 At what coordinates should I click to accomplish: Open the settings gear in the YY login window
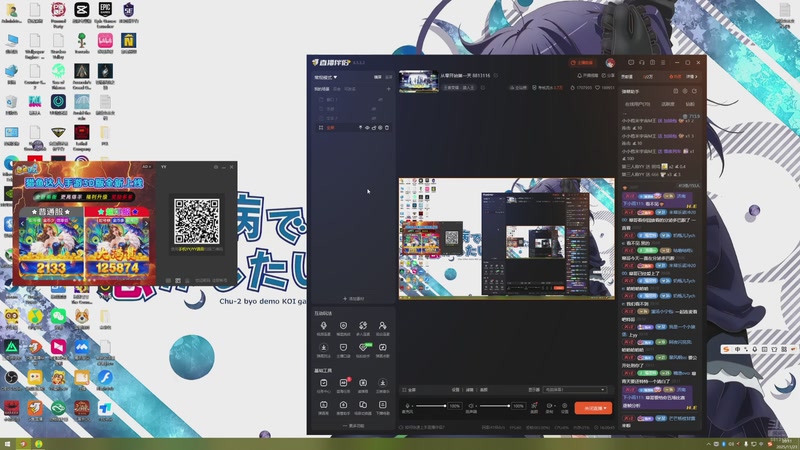coord(216,167)
